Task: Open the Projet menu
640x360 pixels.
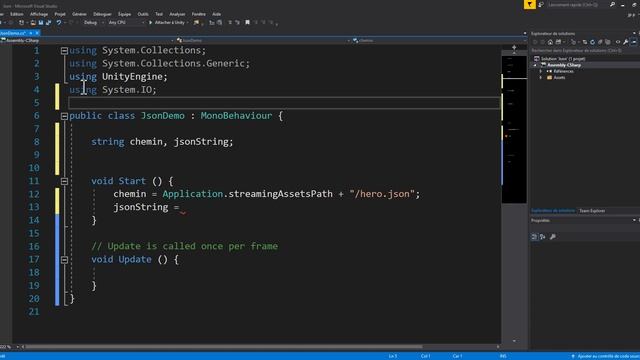Action: click(60, 14)
